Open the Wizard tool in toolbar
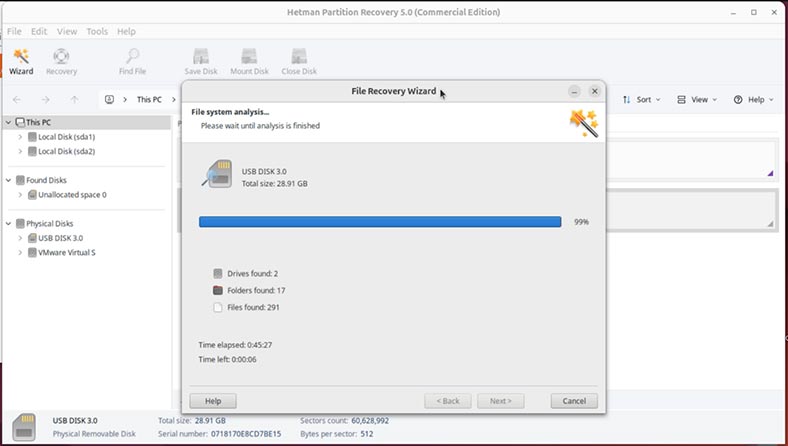This screenshot has width=788, height=446. pos(21,61)
